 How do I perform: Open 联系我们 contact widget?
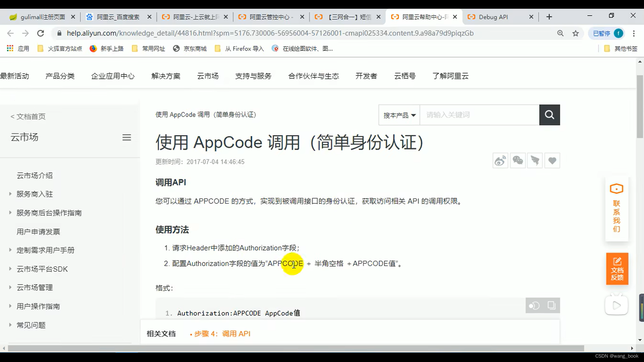(x=616, y=209)
